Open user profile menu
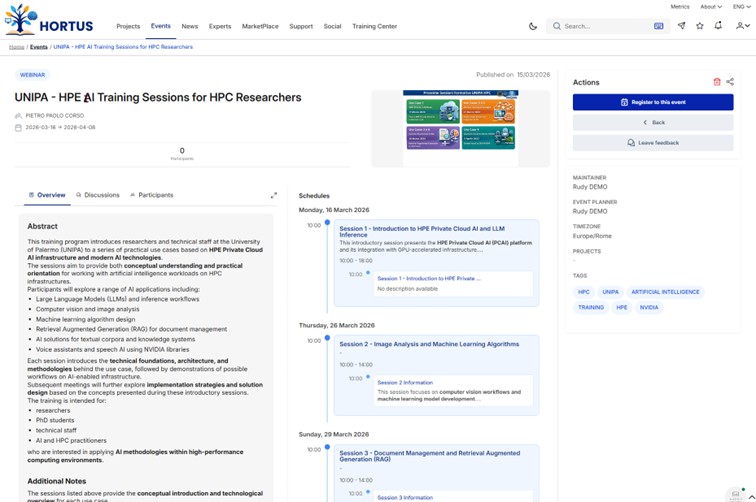 pos(742,26)
